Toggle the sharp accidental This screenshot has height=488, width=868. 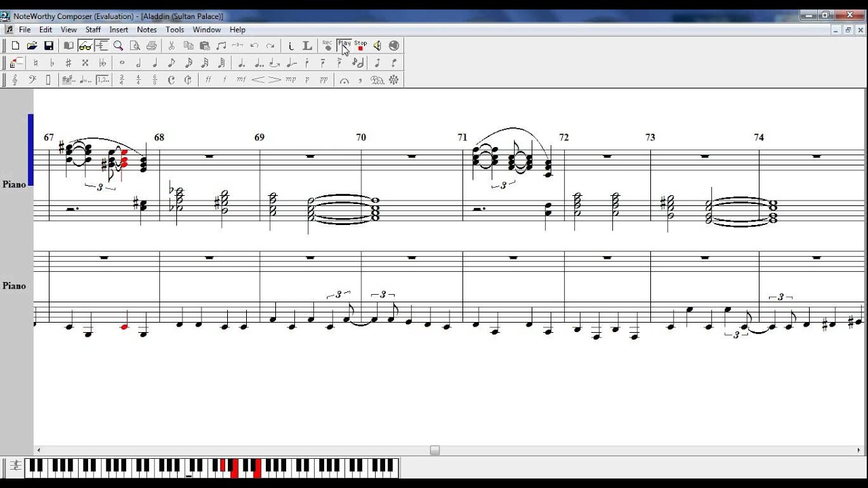[68, 62]
